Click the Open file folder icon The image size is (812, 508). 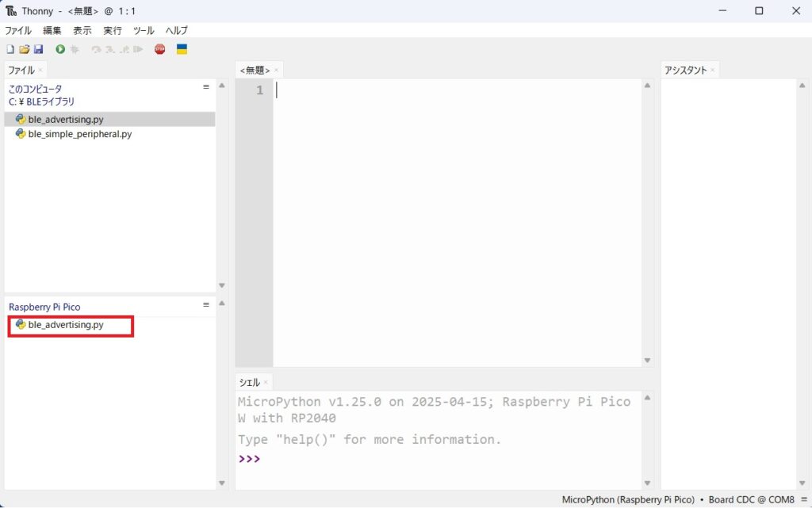pos(24,49)
